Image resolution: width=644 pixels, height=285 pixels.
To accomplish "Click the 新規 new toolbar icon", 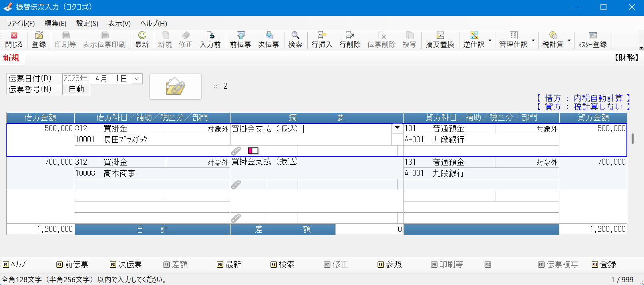I will point(165,40).
